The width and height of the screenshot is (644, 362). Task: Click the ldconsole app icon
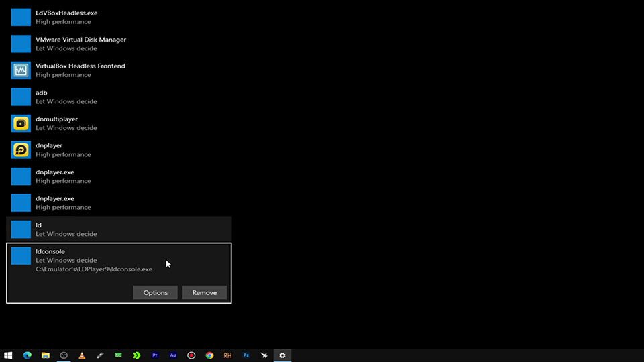tap(21, 255)
